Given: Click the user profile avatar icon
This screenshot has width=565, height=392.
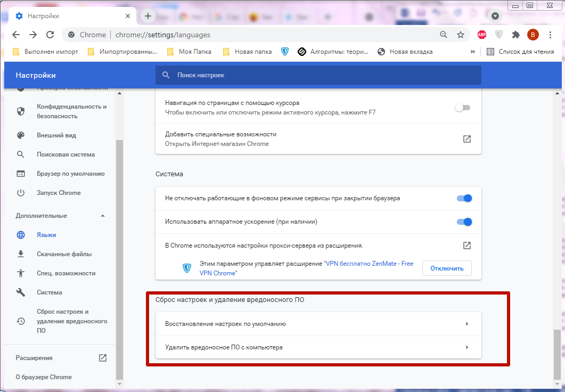Looking at the screenshot, I should [533, 35].
